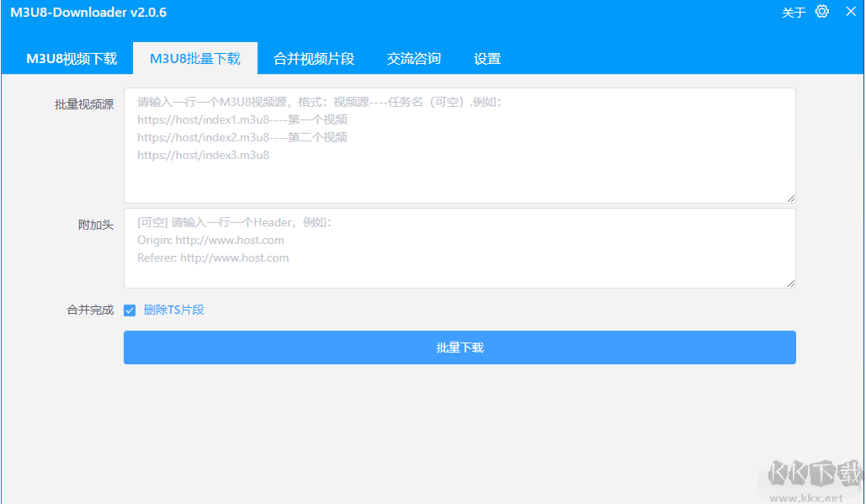Open the 设置 tab

[487, 58]
